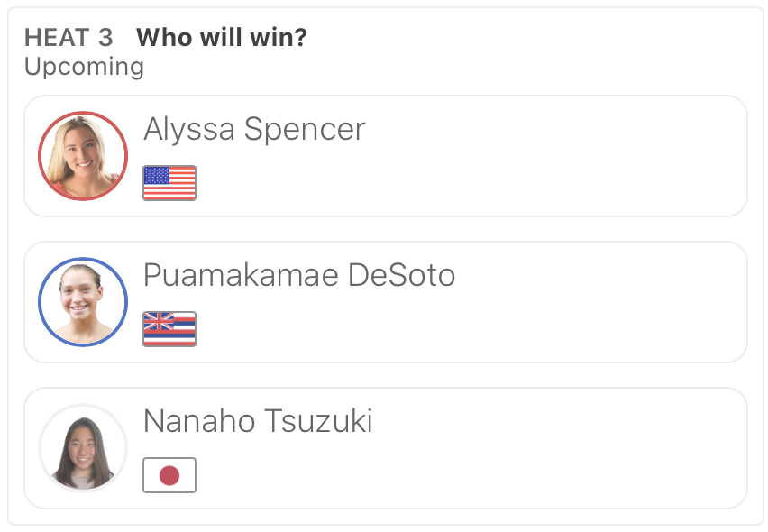Click the Upcoming status text
The image size is (768, 532).
(x=84, y=67)
